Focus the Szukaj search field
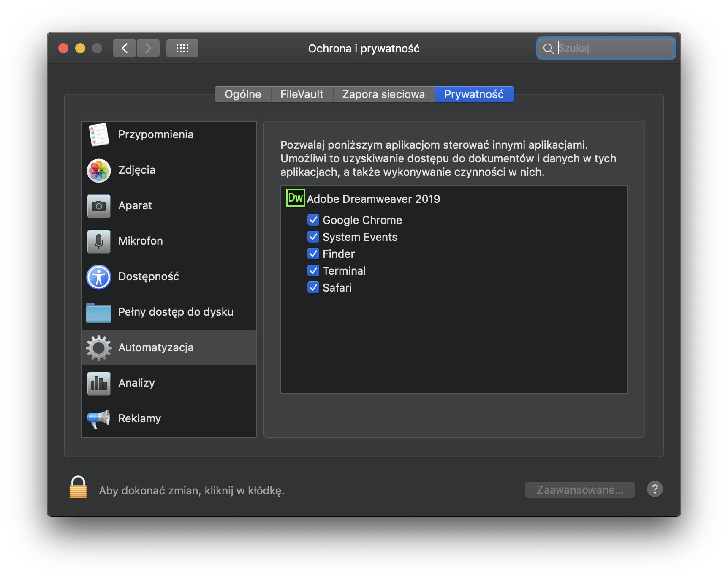 click(x=606, y=48)
